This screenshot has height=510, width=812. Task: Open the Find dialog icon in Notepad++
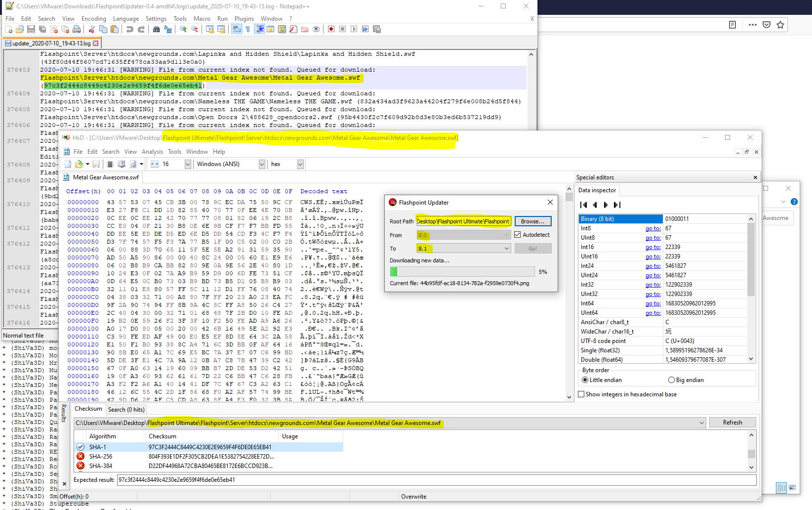pyautogui.click(x=156, y=29)
